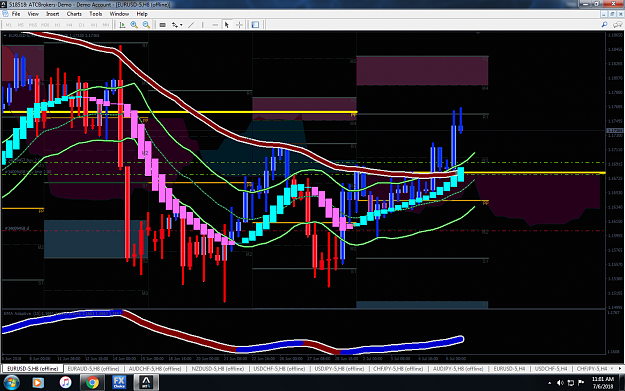The width and height of the screenshot is (625, 391).
Task: Switch to CHFJPY-5,H8 chart tab
Action: (x=398, y=369)
